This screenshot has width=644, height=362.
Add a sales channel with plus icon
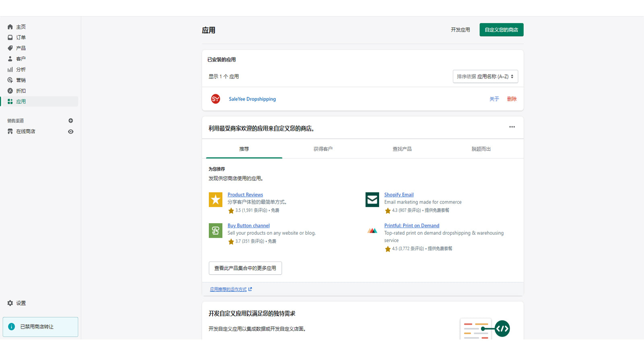tap(71, 121)
